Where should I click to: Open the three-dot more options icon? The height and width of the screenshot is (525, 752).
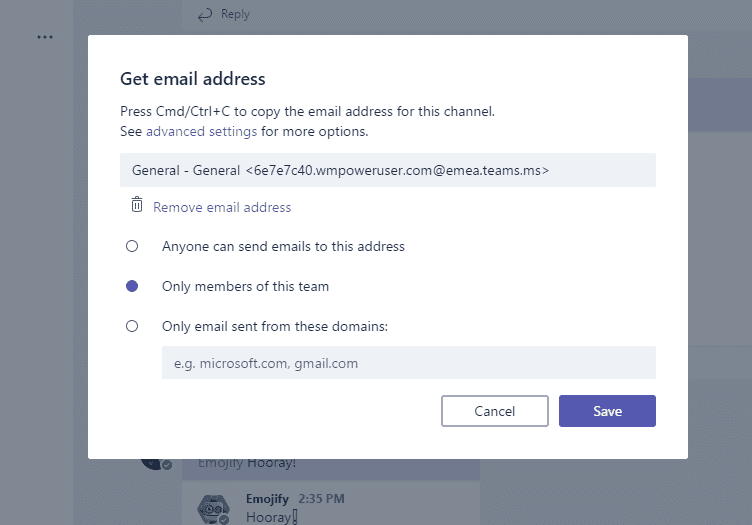(45, 37)
